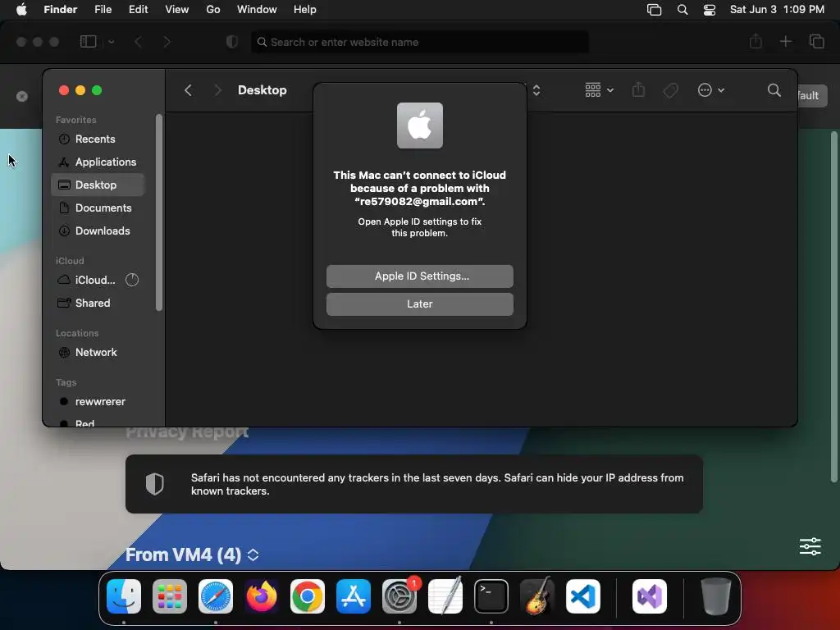Click the Apple ID Settings button
Viewport: 840px width, 630px height.
[x=419, y=276]
